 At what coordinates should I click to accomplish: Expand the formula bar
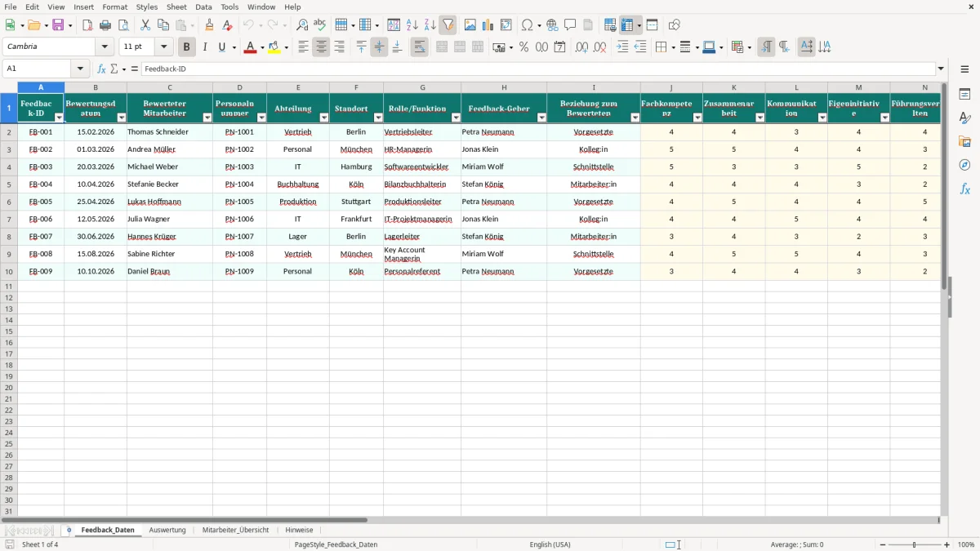941,69
